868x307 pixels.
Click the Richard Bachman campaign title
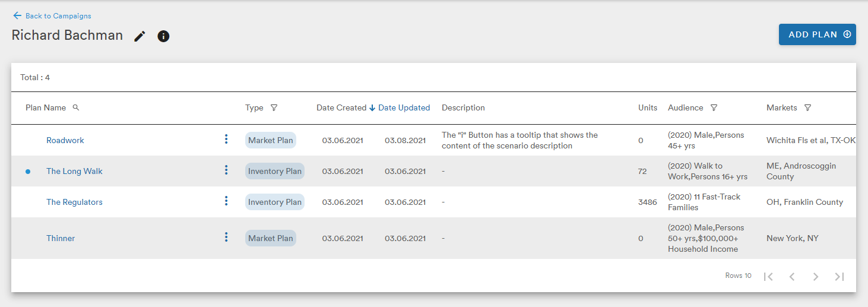coord(67,35)
